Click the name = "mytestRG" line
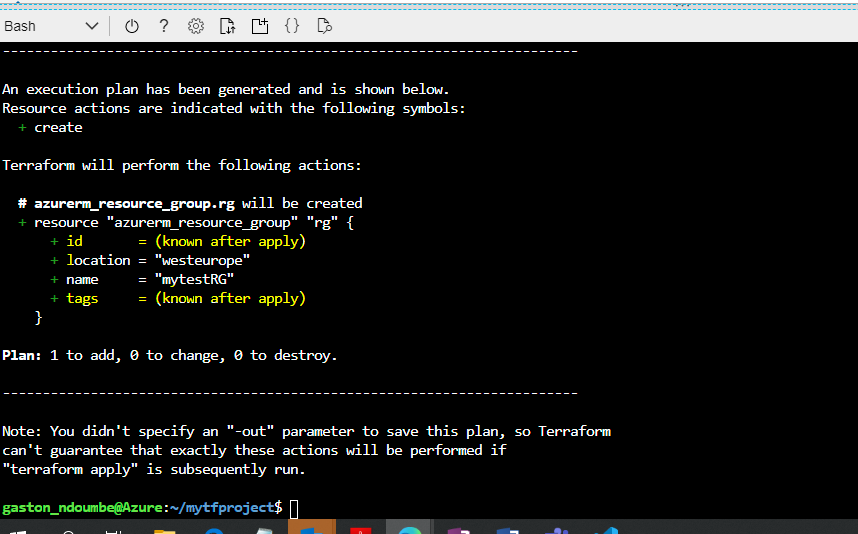The width and height of the screenshot is (858, 534). click(x=142, y=280)
